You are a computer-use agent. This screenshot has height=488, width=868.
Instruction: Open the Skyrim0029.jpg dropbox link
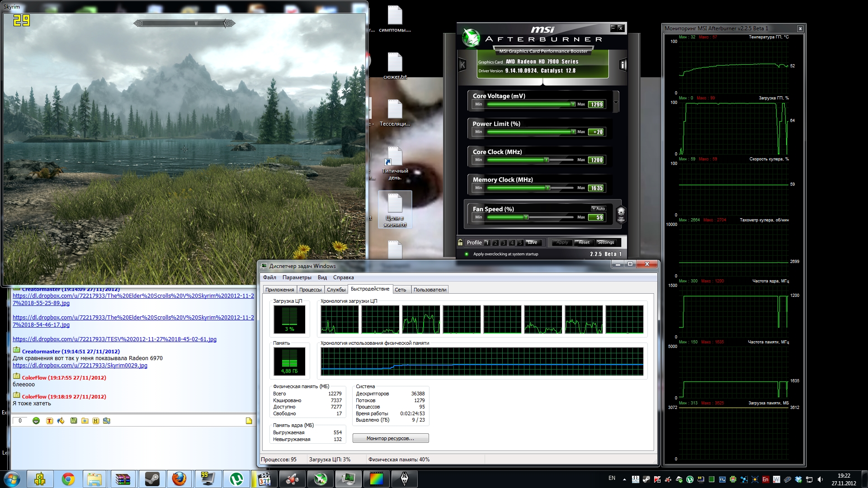pos(80,366)
